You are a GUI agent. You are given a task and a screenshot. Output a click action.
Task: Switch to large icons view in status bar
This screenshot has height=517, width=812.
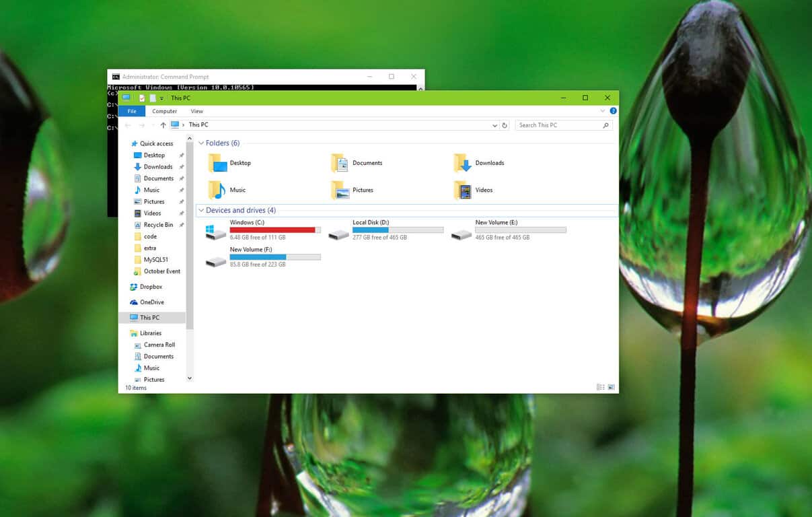611,387
